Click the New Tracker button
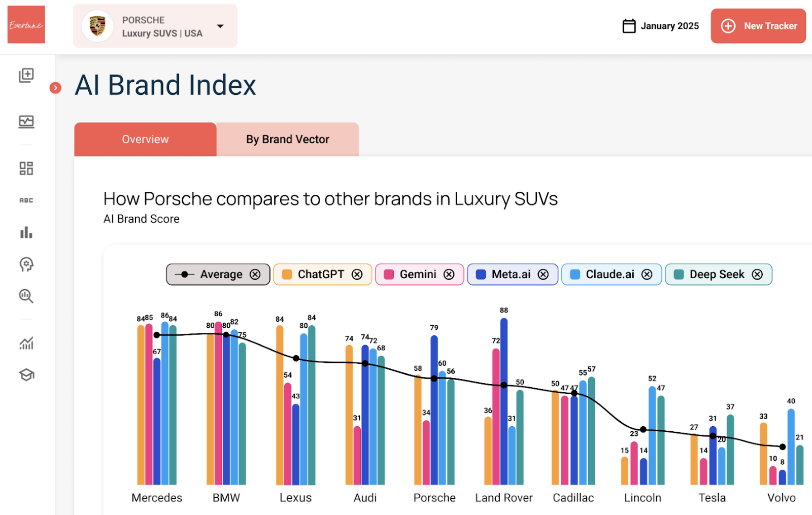The width and height of the screenshot is (812, 515). tap(758, 26)
